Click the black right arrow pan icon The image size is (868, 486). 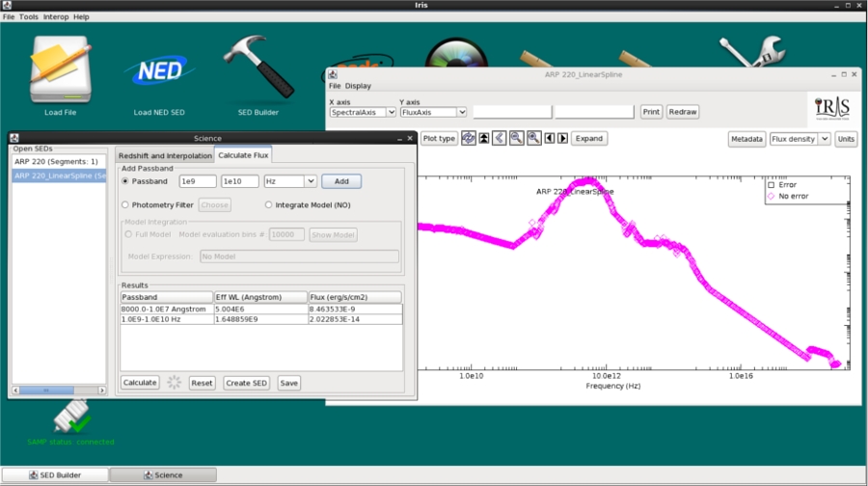coord(563,139)
